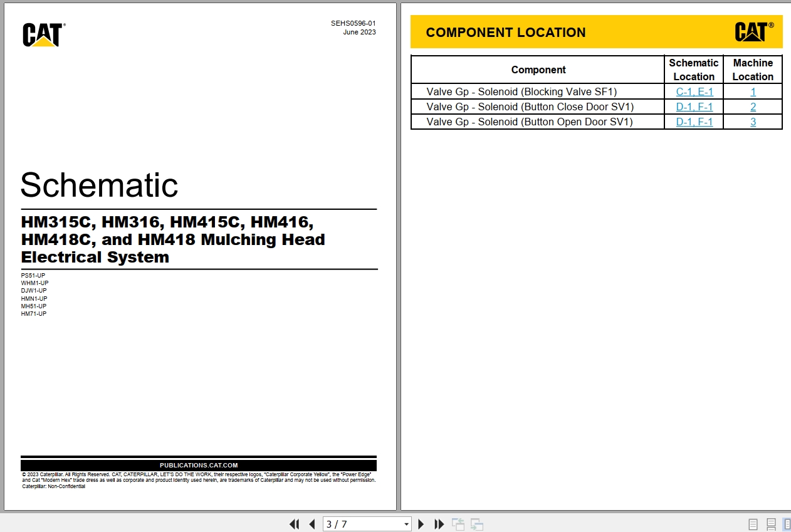This screenshot has height=532, width=791.
Task: Switch to single page layout view
Action: [x=753, y=524]
